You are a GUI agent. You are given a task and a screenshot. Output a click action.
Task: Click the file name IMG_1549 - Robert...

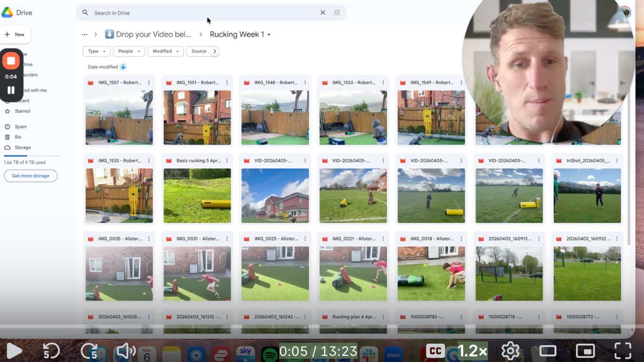pyautogui.click(x=431, y=82)
